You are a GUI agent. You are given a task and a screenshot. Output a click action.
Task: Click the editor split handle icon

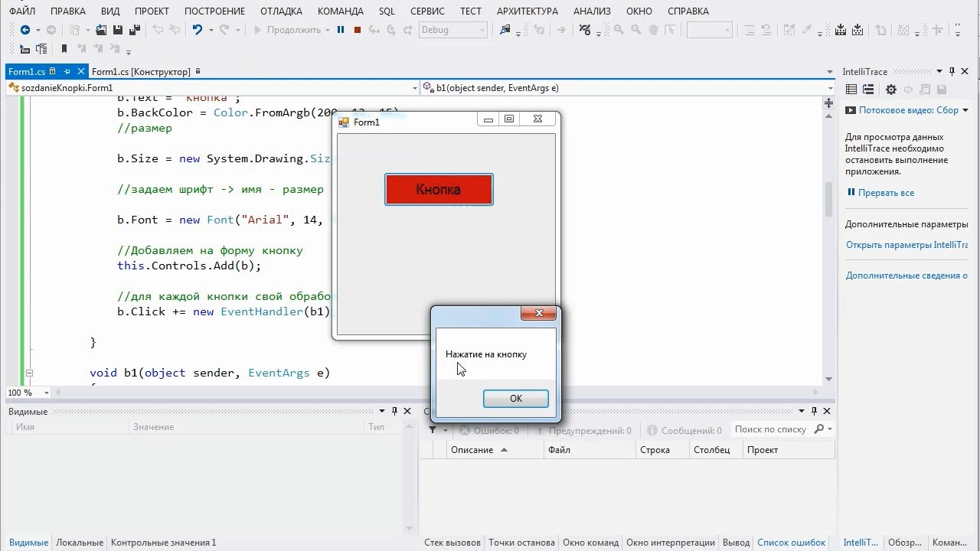point(828,103)
